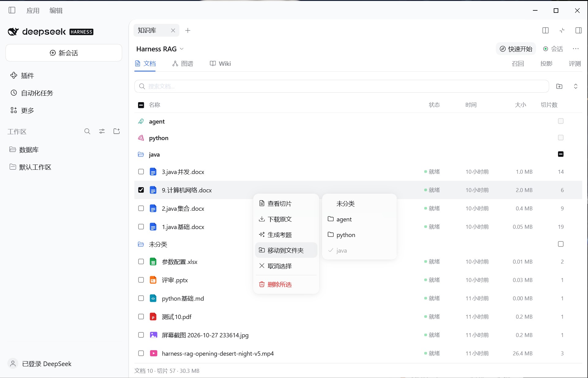588x378 pixels.
Task: Click the python folder icon
Action: click(141, 138)
